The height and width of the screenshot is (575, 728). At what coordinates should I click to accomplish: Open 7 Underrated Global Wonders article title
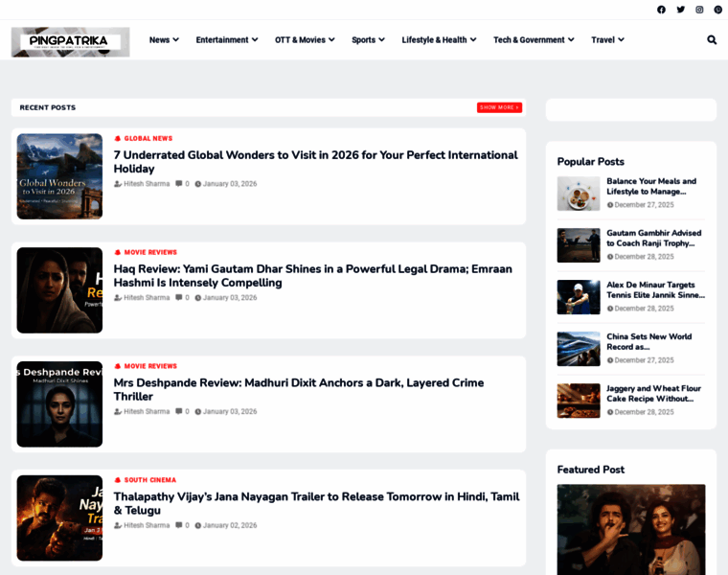(316, 162)
